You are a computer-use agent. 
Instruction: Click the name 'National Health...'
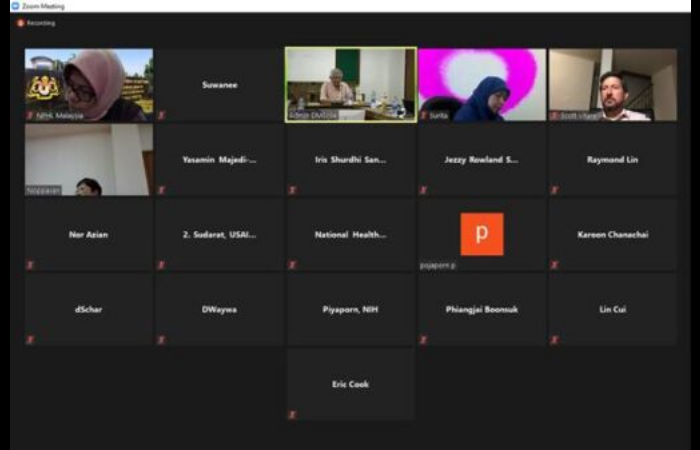coord(350,234)
